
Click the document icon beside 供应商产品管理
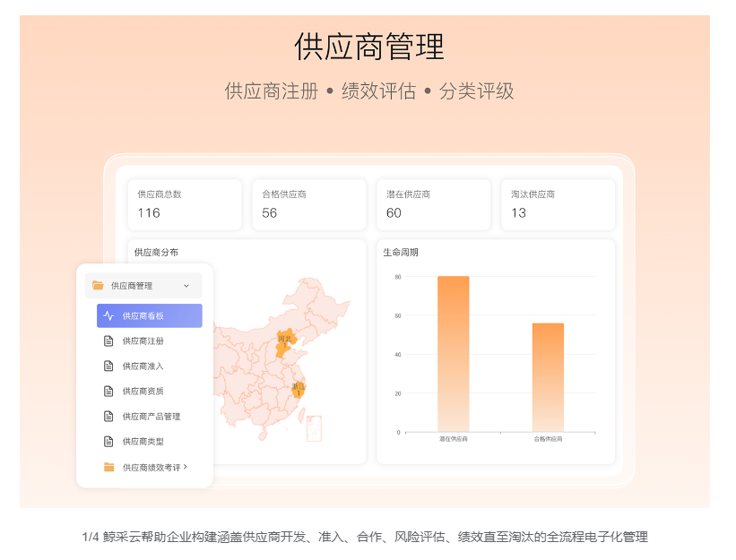108,416
